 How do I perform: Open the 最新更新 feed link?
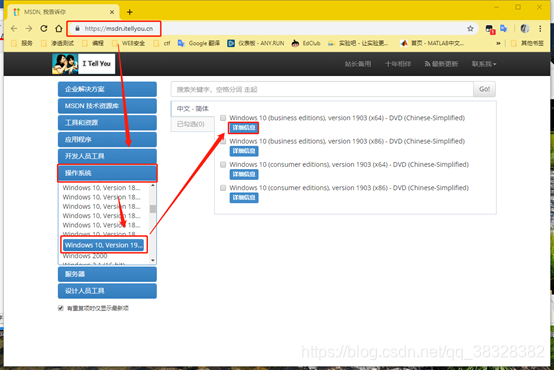coord(441,64)
